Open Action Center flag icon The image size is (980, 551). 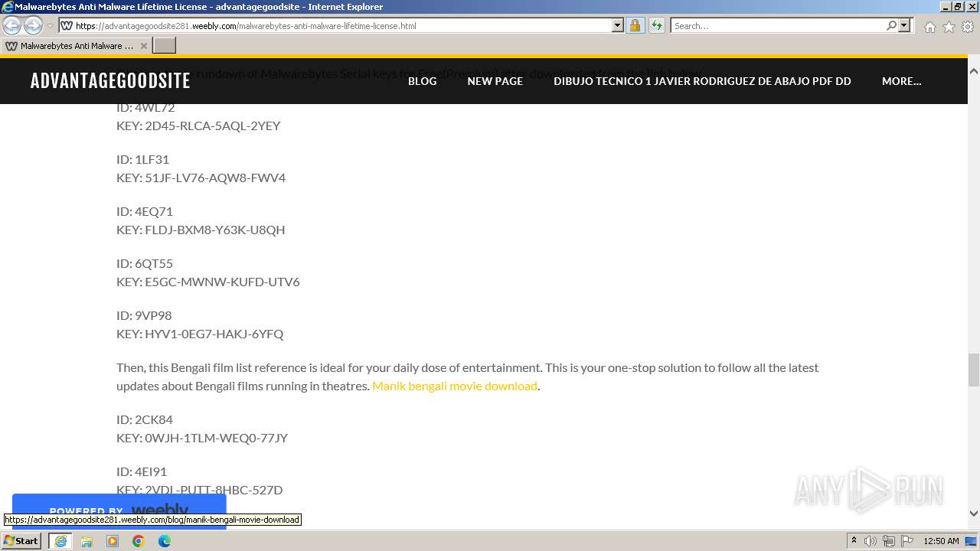point(907,541)
